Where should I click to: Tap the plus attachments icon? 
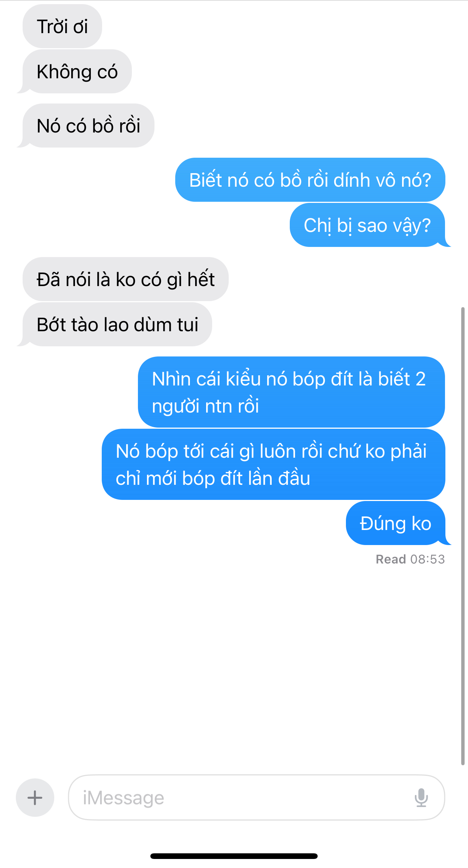point(35,798)
